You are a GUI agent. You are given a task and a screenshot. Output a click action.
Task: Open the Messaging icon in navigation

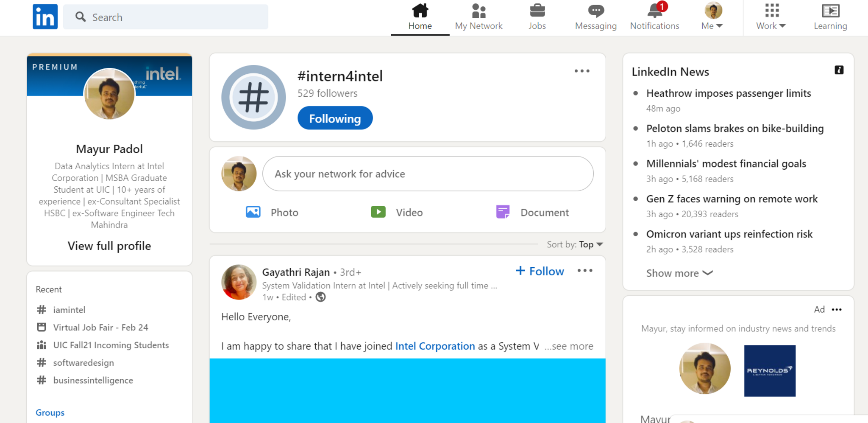tap(595, 11)
